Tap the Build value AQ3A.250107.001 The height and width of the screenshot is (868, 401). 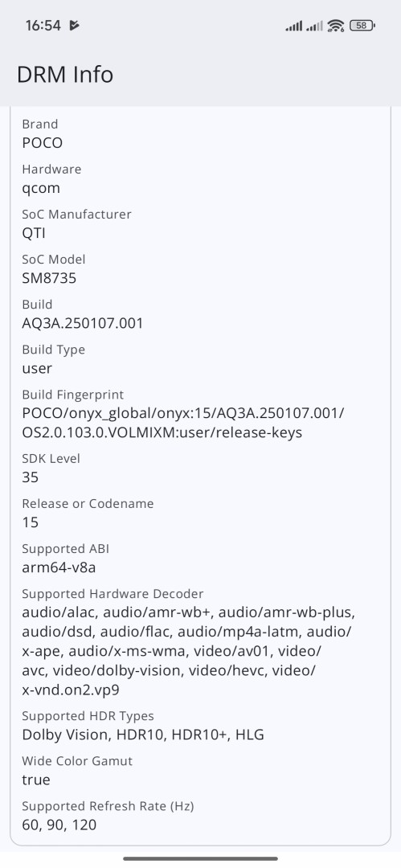click(83, 323)
